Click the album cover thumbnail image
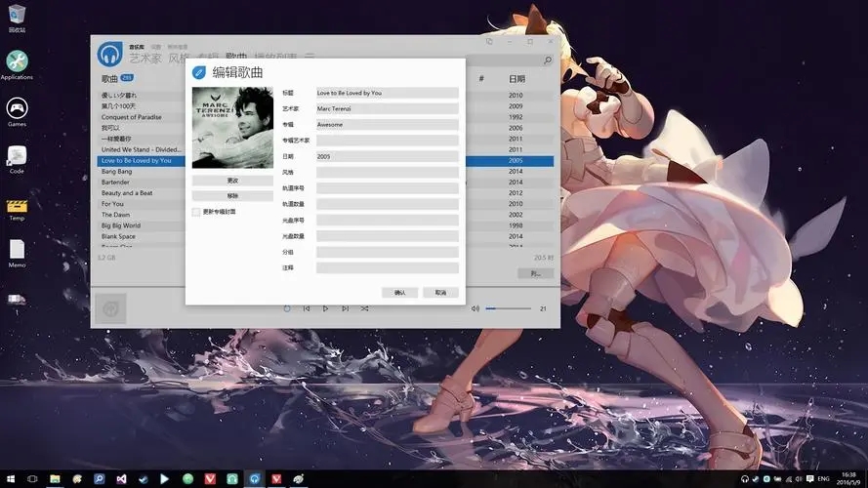Image resolution: width=868 pixels, height=488 pixels. (x=232, y=128)
